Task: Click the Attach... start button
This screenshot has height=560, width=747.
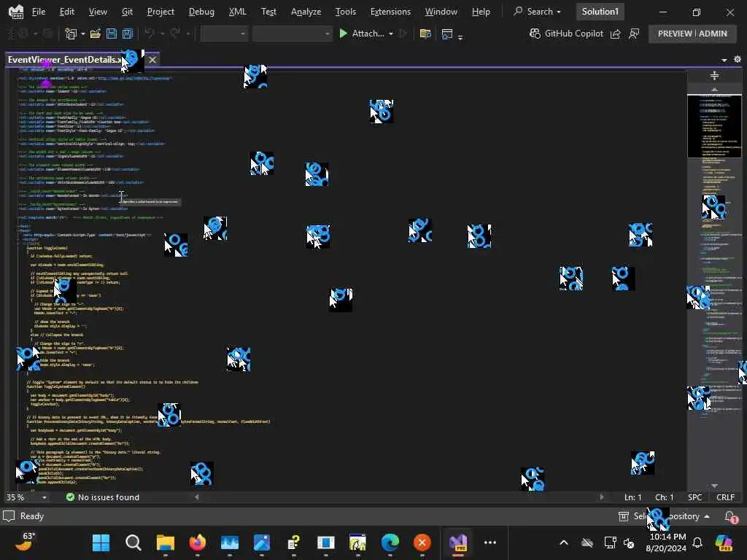Action: click(362, 34)
